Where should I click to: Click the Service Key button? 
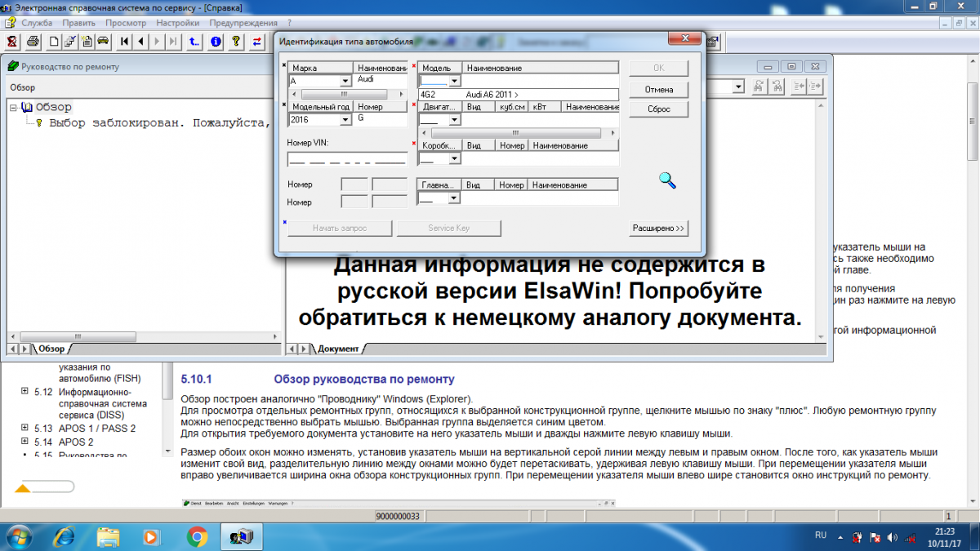click(x=448, y=229)
